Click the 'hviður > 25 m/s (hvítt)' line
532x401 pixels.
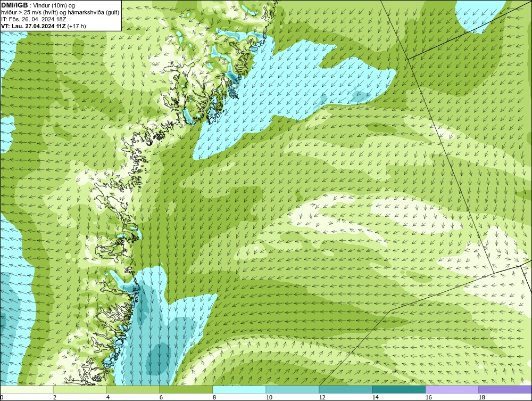pyautogui.click(x=29, y=12)
